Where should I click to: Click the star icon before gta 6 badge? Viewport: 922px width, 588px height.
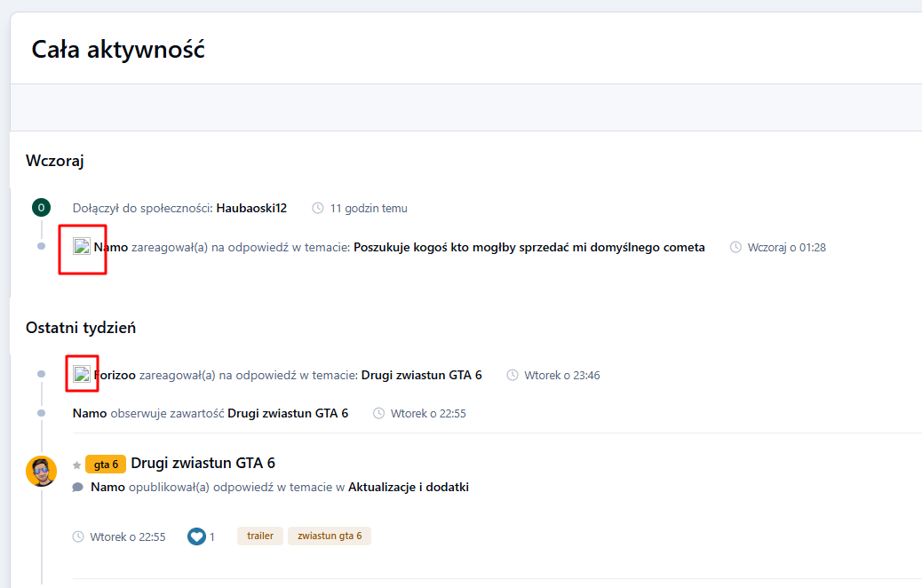(77, 465)
